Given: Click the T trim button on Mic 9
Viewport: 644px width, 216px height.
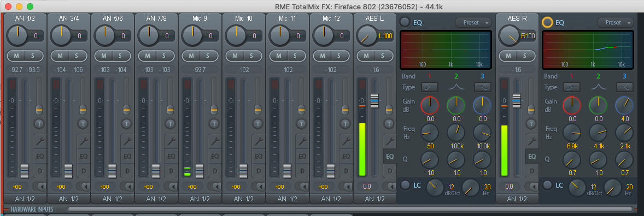Looking at the screenshot, I should click(214, 123).
